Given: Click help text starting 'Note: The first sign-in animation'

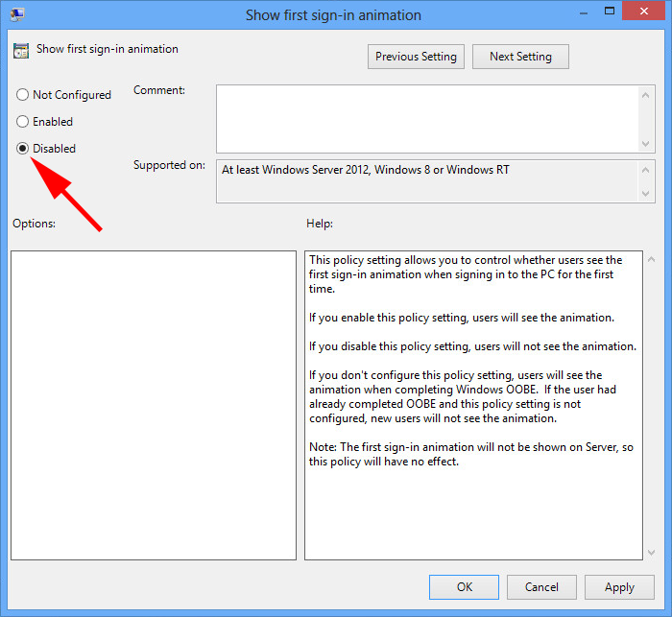Looking at the screenshot, I should point(471,454).
